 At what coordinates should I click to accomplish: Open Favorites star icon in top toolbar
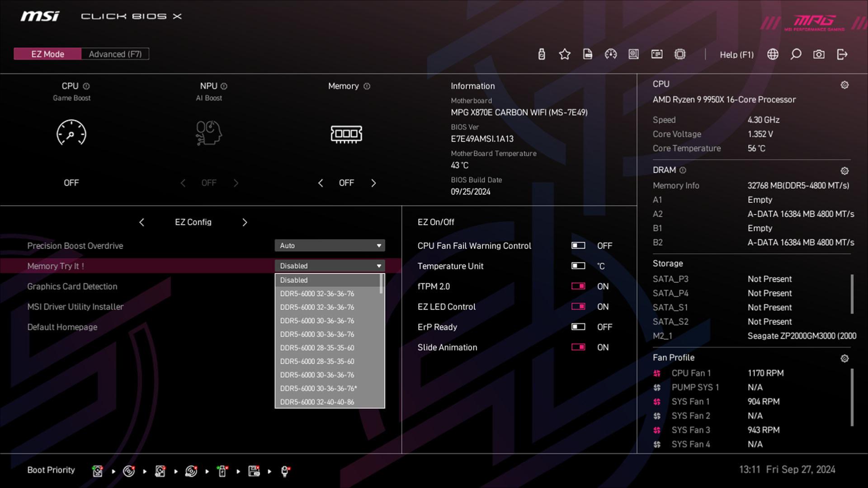click(565, 54)
